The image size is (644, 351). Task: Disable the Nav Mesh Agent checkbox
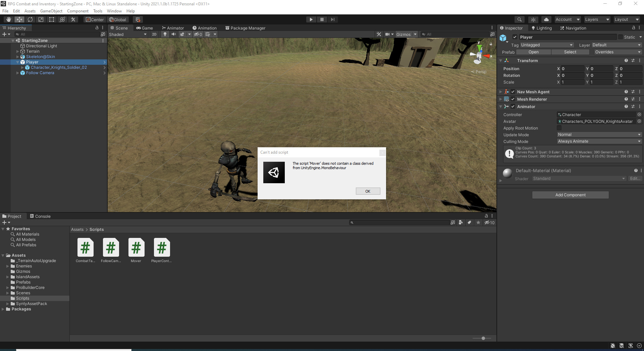(513, 92)
